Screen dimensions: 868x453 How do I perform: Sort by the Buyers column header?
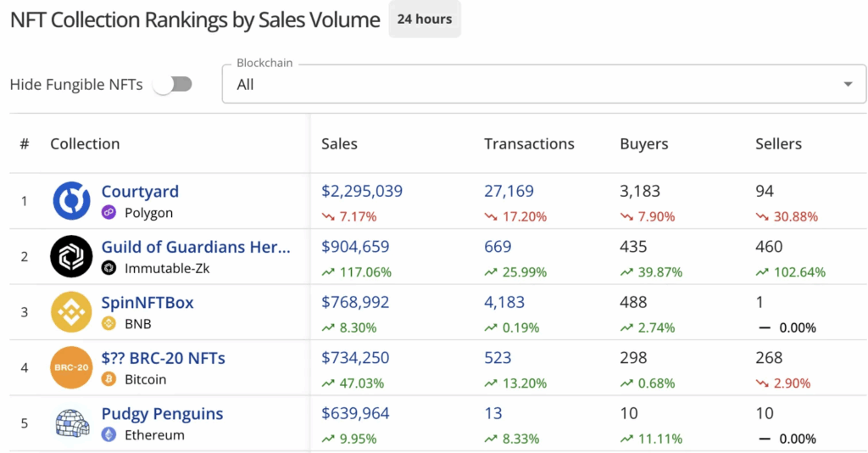[644, 144]
